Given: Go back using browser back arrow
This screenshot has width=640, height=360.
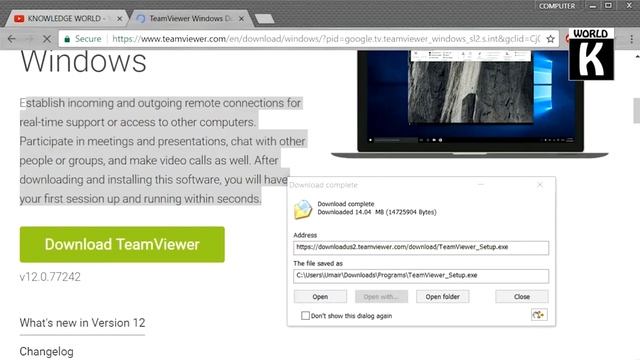Looking at the screenshot, I should pyautogui.click(x=11, y=39).
